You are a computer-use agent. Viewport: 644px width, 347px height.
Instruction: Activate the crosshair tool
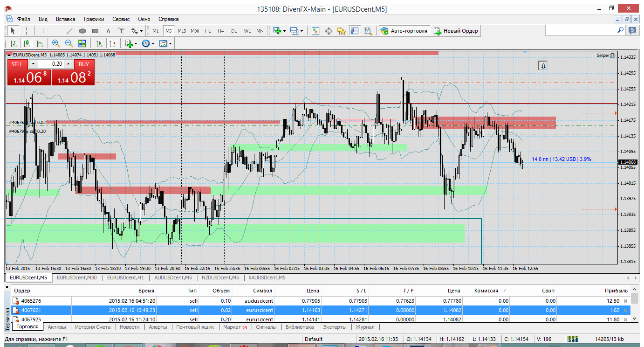pyautogui.click(x=27, y=31)
